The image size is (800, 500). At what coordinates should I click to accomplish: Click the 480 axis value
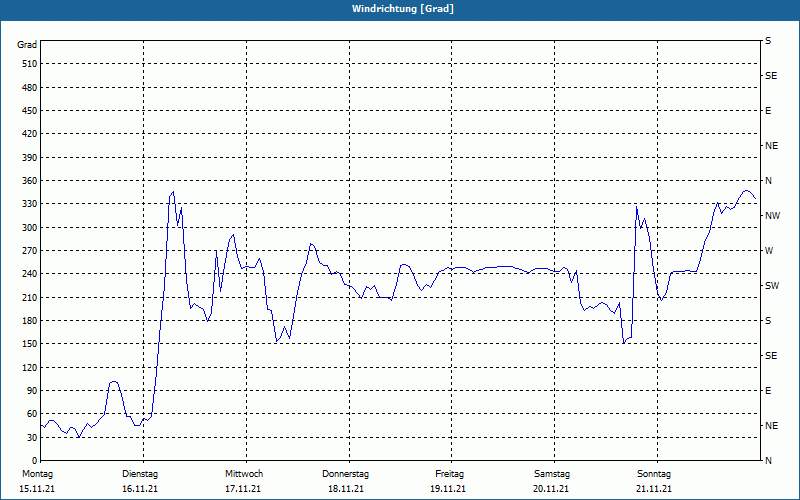click(30, 88)
